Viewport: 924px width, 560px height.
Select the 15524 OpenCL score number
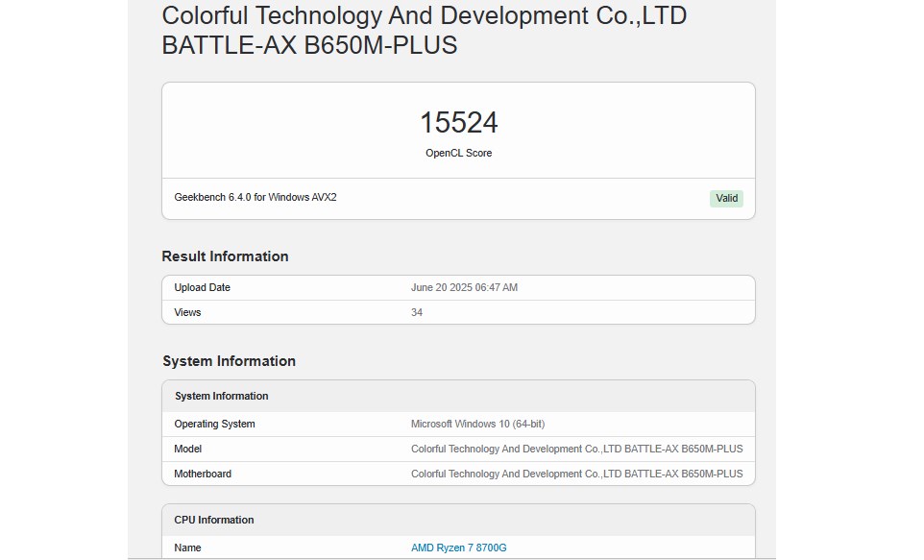458,123
